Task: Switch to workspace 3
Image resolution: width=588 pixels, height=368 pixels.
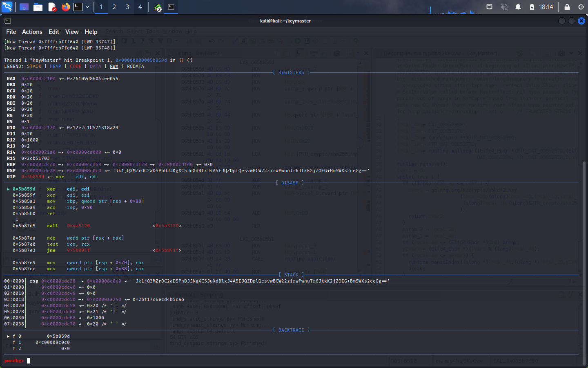Action: tap(127, 7)
